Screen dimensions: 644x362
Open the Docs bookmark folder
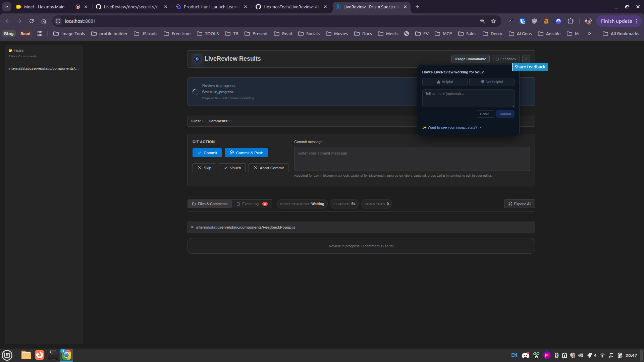tap(363, 34)
